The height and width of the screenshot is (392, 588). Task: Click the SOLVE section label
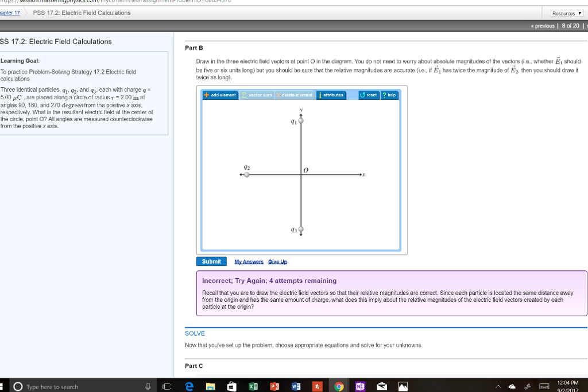click(x=195, y=333)
